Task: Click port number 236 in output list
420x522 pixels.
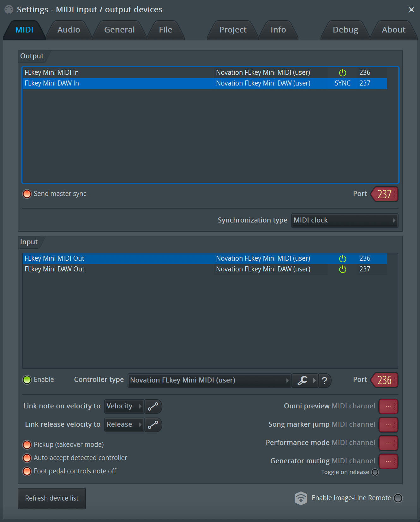Action: pos(365,73)
